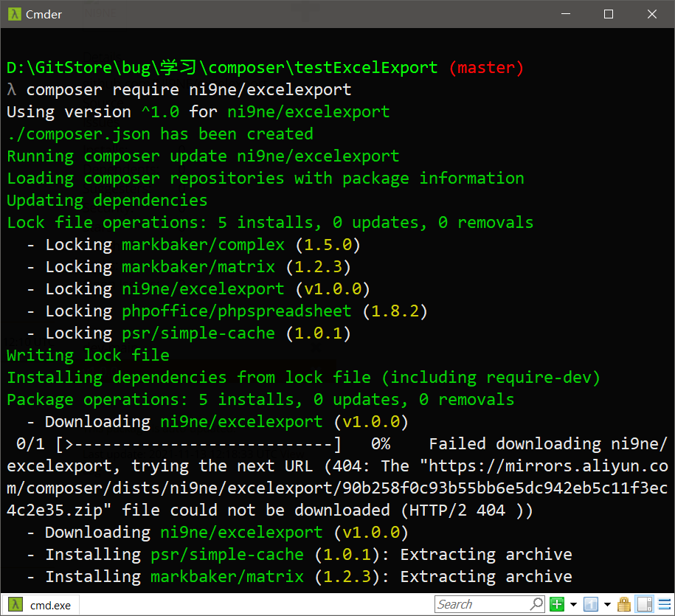Expand the active consoles list arrow
675x616 pixels.
pos(606,605)
